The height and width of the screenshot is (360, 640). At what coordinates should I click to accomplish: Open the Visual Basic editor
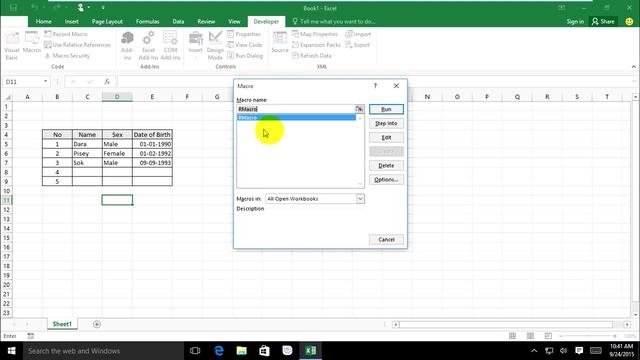[11, 46]
